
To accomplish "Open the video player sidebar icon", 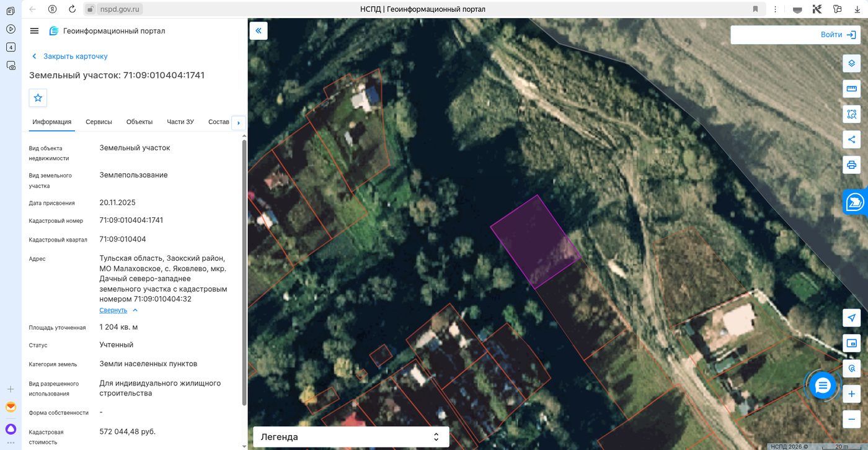I will [x=11, y=29].
